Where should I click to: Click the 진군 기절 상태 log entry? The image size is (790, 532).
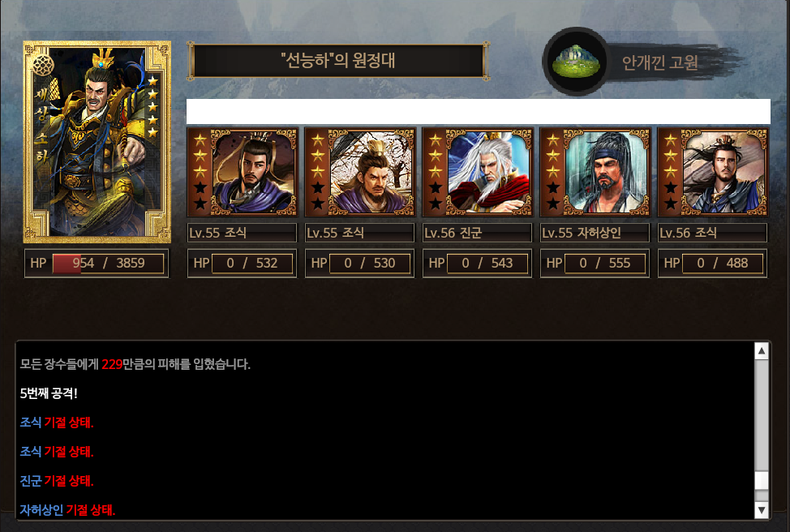57,481
